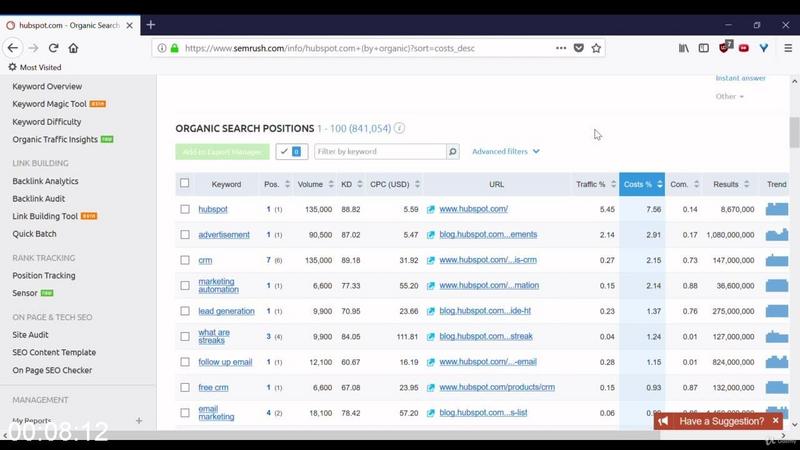The width and height of the screenshot is (800, 450).
Task: Check the marketing automation row checkbox
Action: point(185,286)
